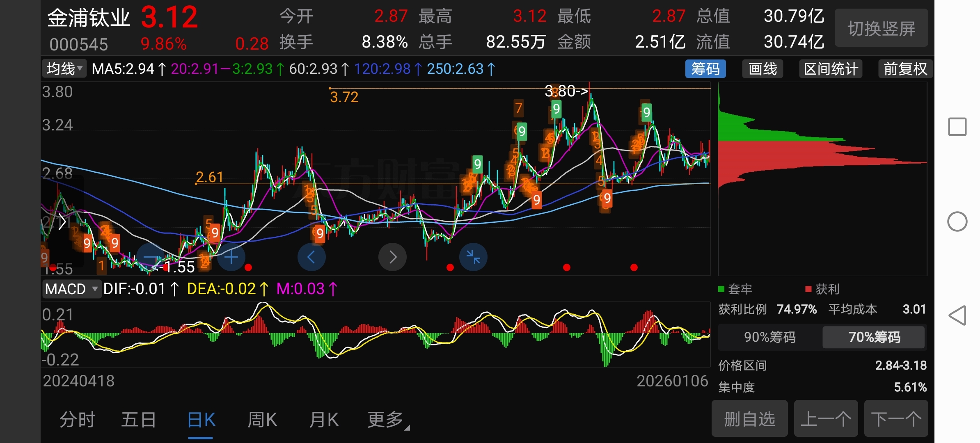Screen dimensions: 980x443
Task: Tap 下一个 to view next stock
Action: 896,419
